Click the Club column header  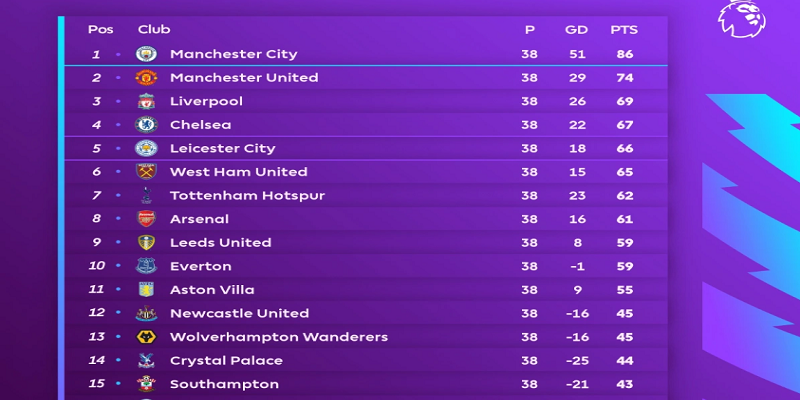pos(153,30)
